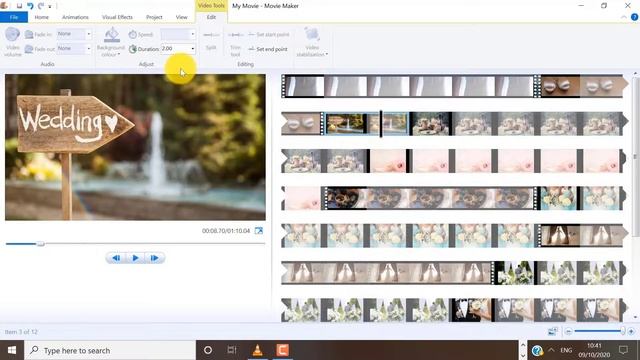Viewport: 640px width, 360px height.
Task: Expand the Background colour arrow
Action: (119, 55)
